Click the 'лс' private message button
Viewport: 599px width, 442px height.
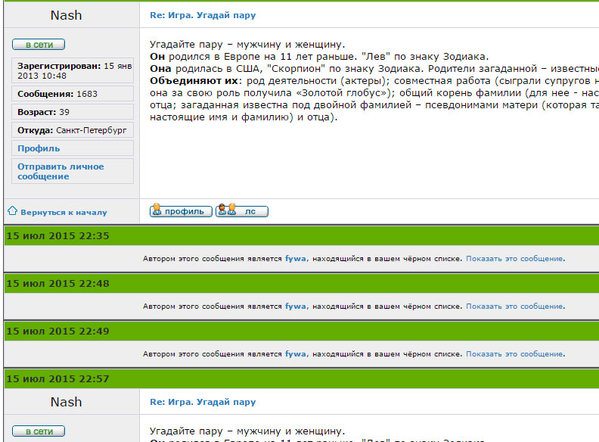pos(242,211)
